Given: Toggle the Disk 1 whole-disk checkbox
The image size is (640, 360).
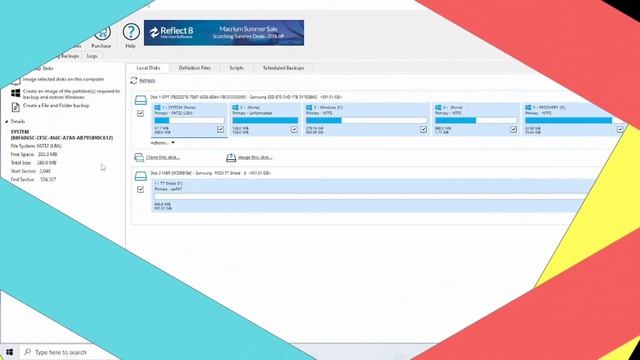Looking at the screenshot, I should tap(140, 113).
